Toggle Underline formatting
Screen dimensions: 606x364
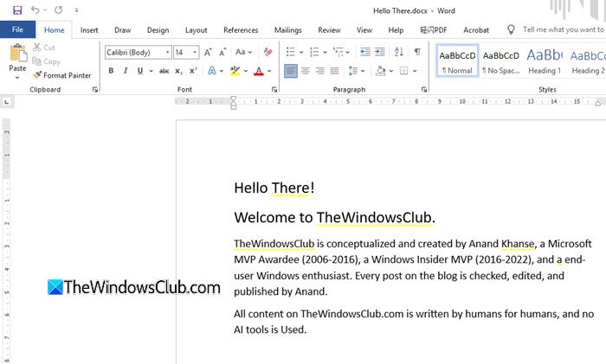pyautogui.click(x=140, y=71)
